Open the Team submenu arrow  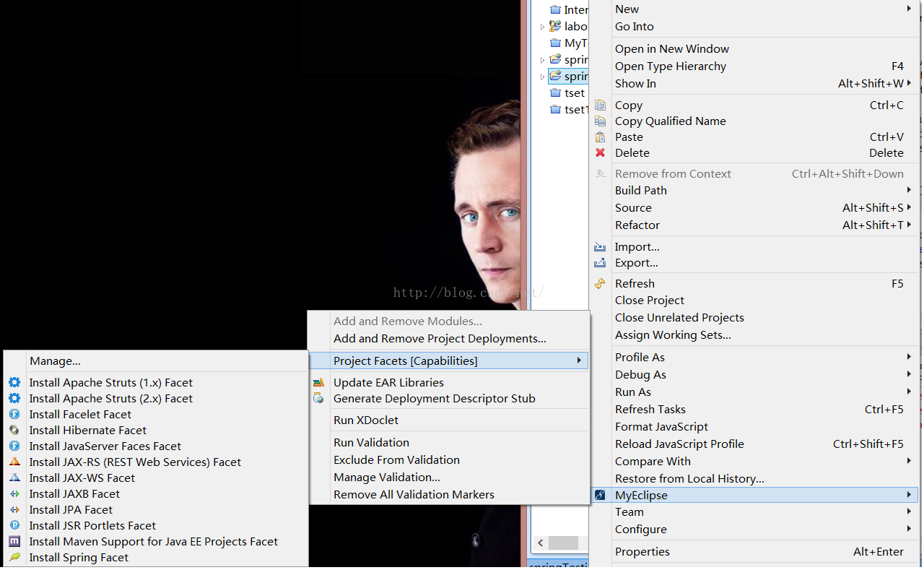point(909,512)
